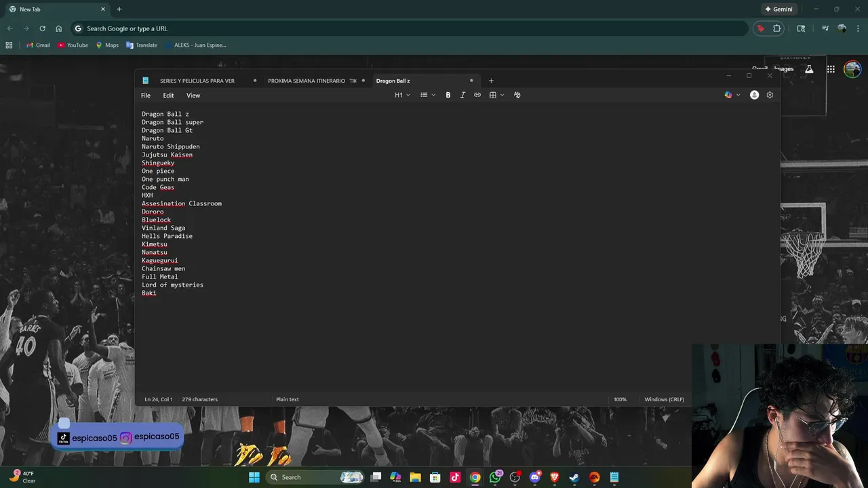Open the Windows Start menu
The width and height of the screenshot is (868, 488).
click(254, 477)
